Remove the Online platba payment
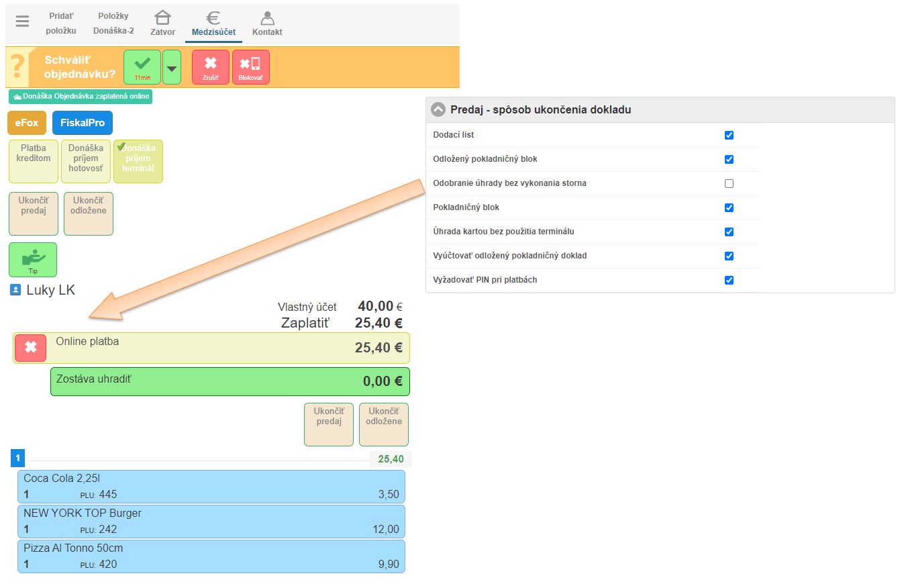This screenshot has height=588, width=910. (x=31, y=348)
